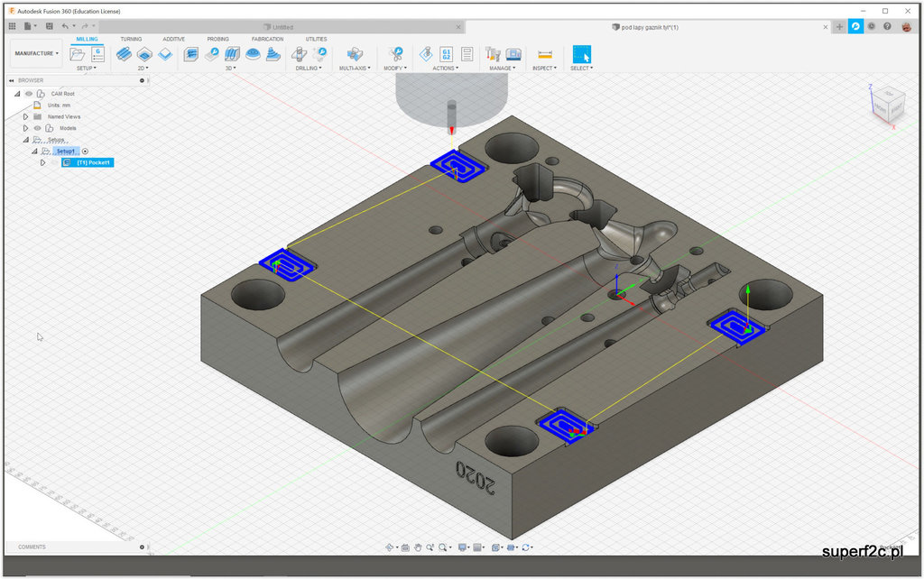Viewport: 924px width, 579px height.
Task: Open the MANUFACTURE workspace dropdown
Action: (36, 53)
